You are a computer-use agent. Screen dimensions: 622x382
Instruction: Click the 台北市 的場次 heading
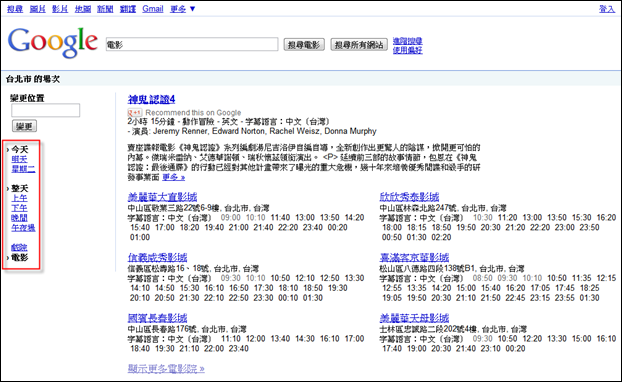point(33,79)
